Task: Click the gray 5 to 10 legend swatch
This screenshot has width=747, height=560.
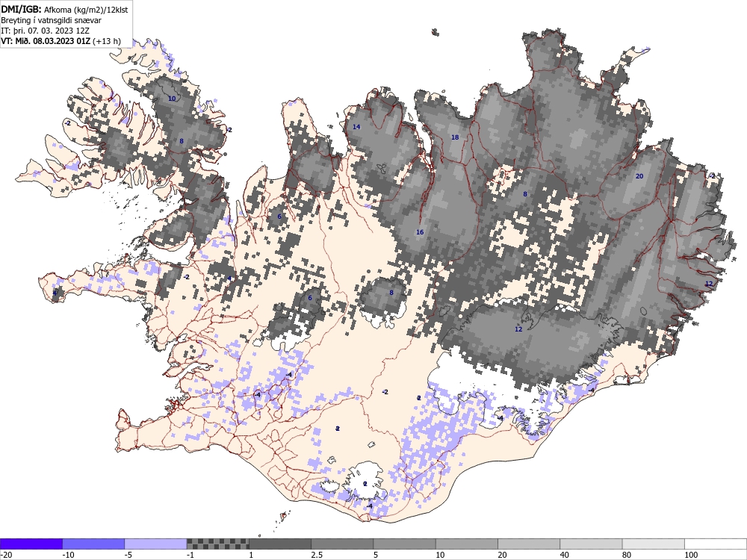Action: point(404,544)
